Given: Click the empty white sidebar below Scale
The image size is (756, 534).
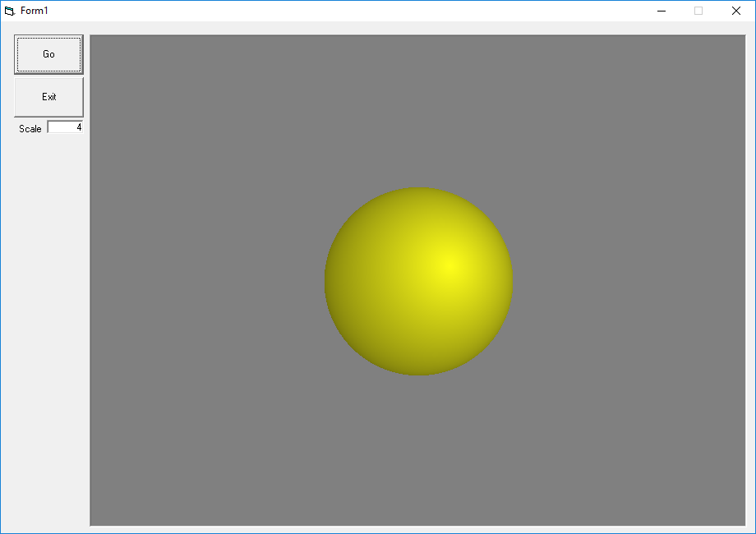Looking at the screenshot, I should click(45, 329).
